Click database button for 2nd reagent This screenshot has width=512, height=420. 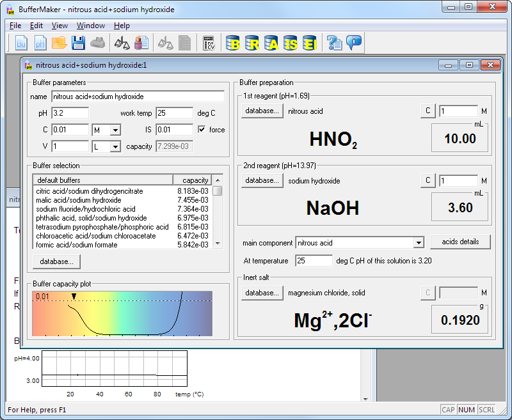tap(262, 181)
